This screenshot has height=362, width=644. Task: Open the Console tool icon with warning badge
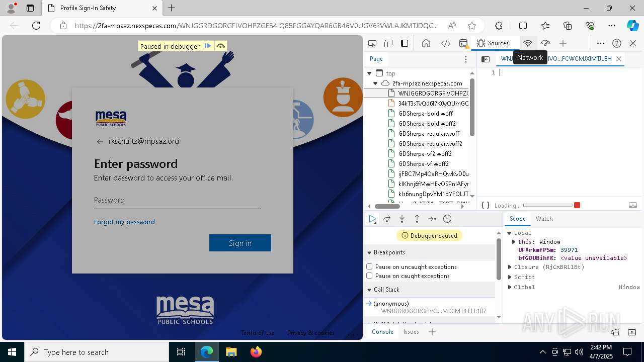click(x=464, y=43)
